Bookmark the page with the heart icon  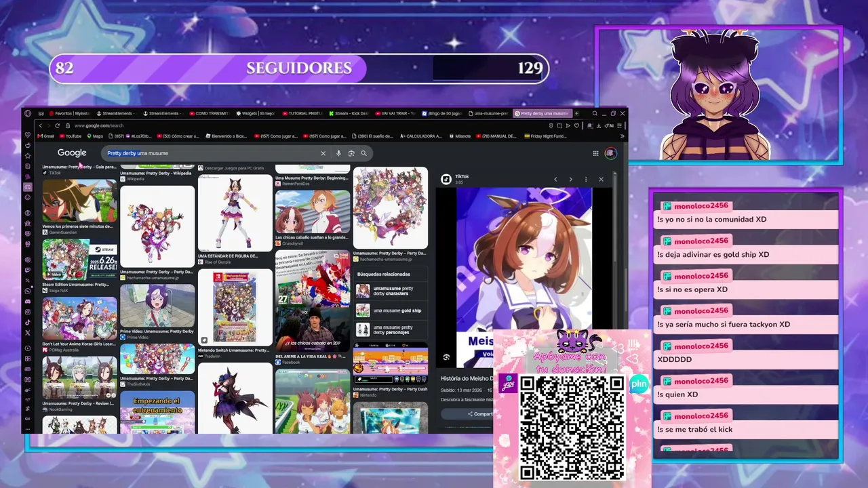pyautogui.click(x=576, y=125)
